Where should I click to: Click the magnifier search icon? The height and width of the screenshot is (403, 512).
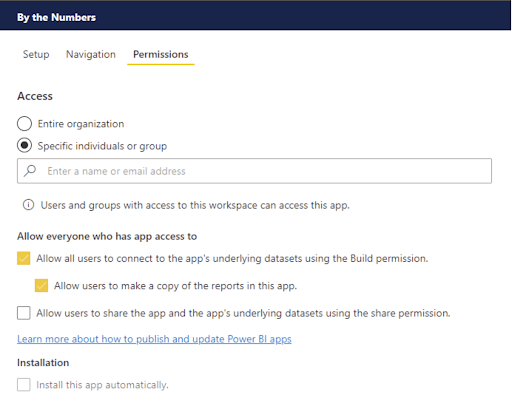pos(30,171)
